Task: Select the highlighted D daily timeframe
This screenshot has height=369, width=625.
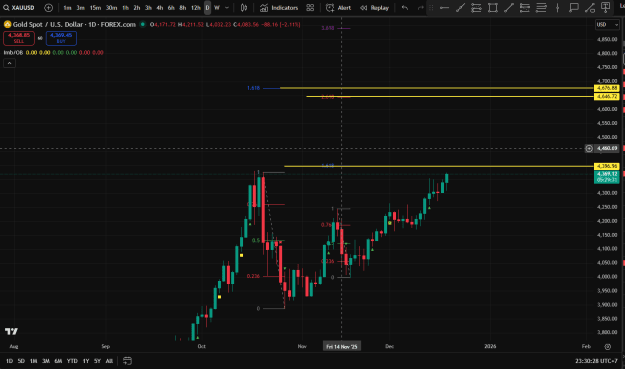Action: [207, 8]
